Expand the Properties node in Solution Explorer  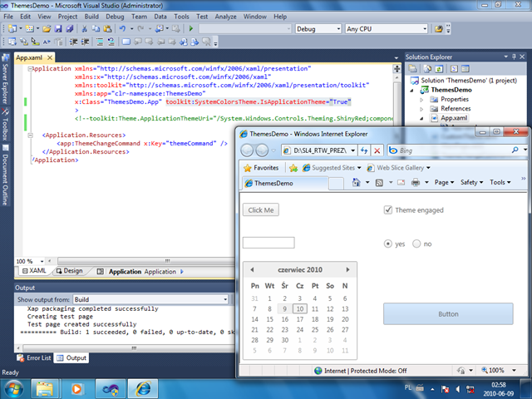pyautogui.click(x=421, y=100)
